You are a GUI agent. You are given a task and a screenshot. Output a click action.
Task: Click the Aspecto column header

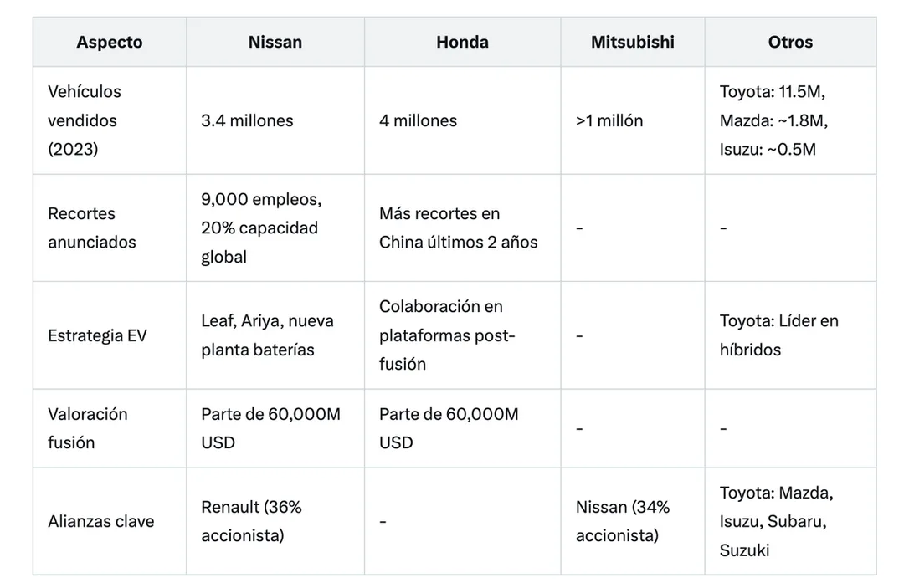click(110, 42)
